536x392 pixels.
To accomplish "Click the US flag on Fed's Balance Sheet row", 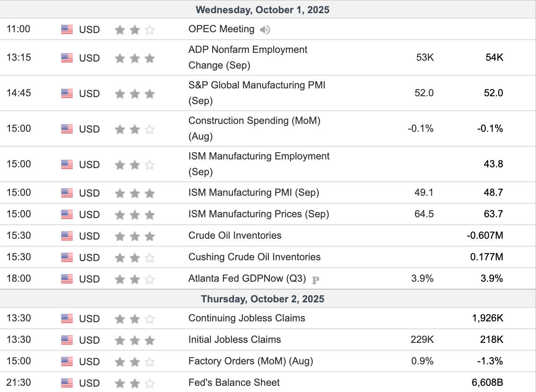I will 67,383.
